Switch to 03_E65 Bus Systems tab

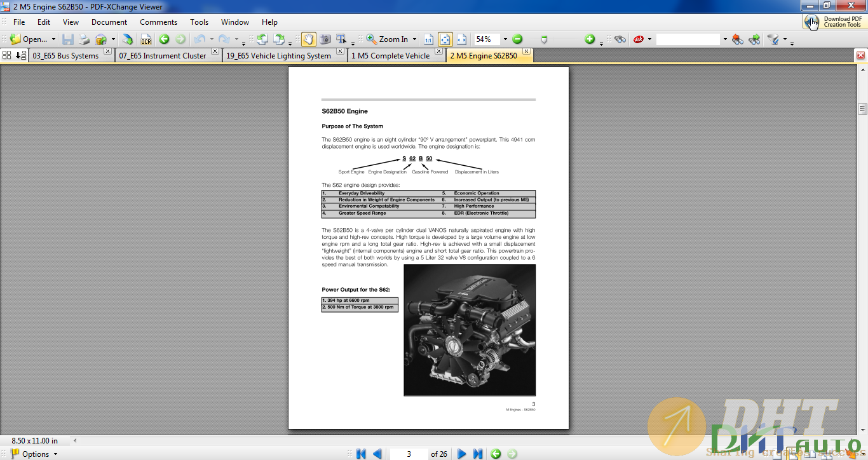coord(65,56)
